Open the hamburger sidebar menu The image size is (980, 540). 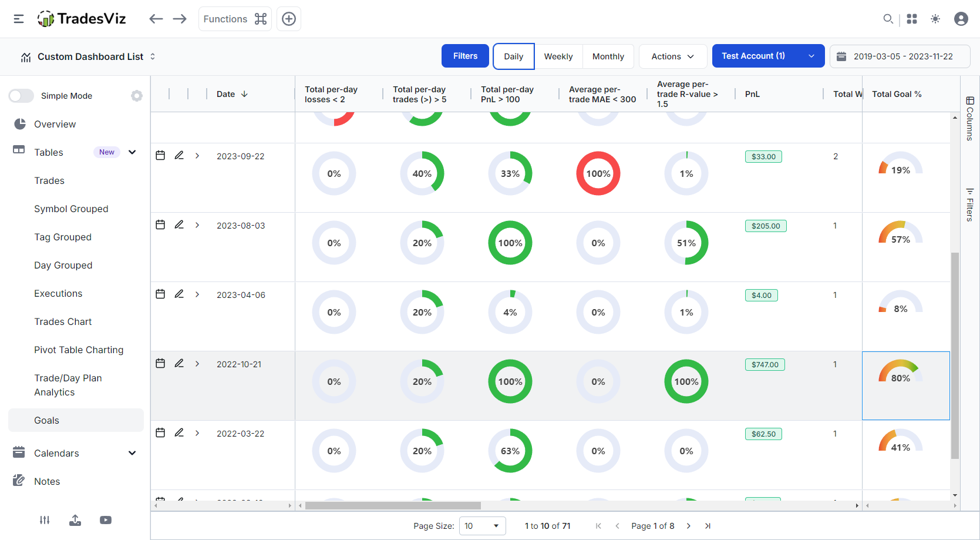pyautogui.click(x=19, y=19)
